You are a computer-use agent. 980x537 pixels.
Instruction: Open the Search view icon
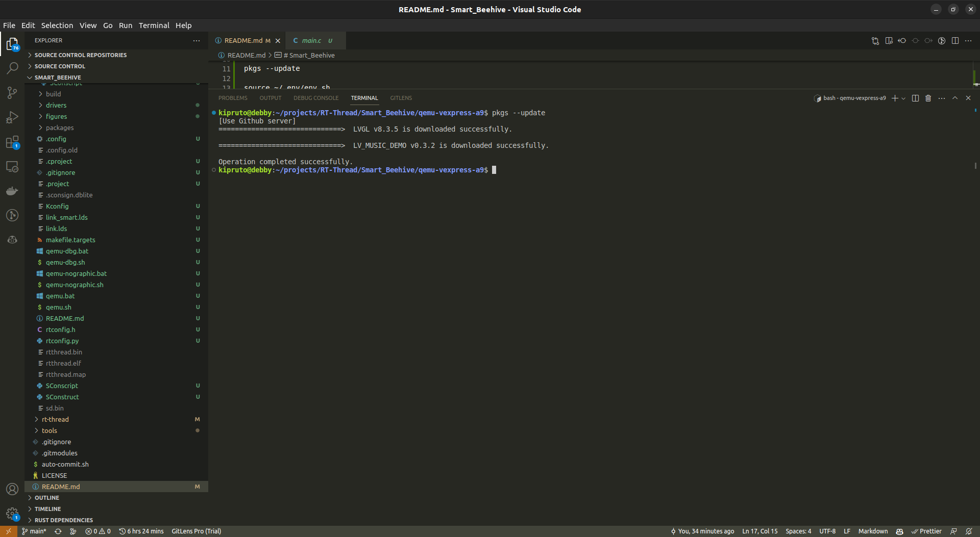click(x=12, y=68)
